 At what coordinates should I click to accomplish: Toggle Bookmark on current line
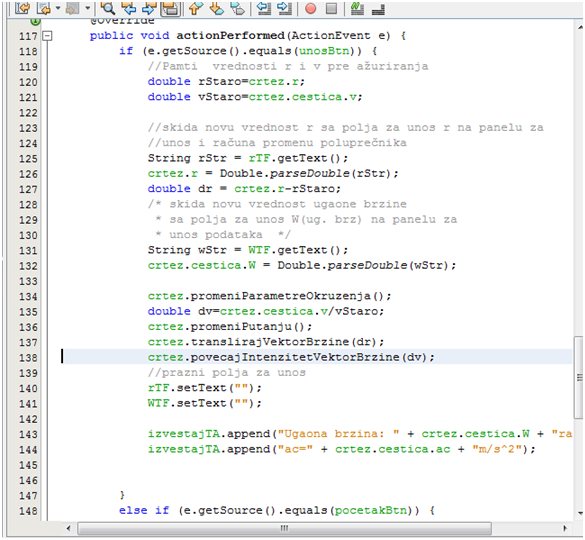(x=237, y=8)
